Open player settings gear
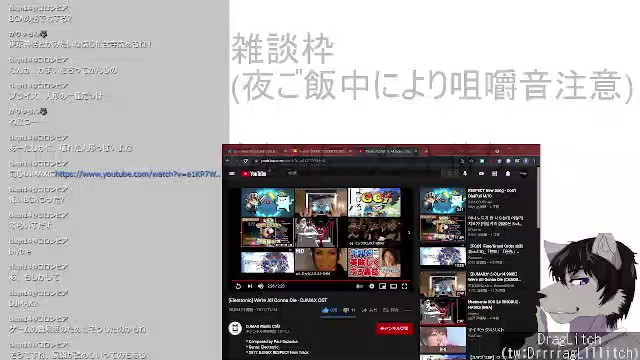Image resolution: width=640 pixels, height=360 pixels. pyautogui.click(x=371, y=286)
